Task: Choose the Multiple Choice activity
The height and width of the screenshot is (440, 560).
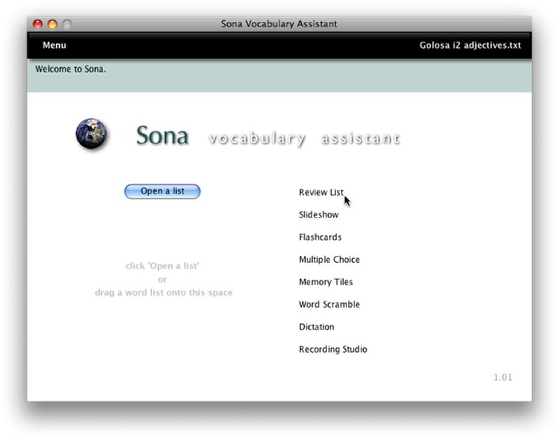Action: click(x=329, y=260)
